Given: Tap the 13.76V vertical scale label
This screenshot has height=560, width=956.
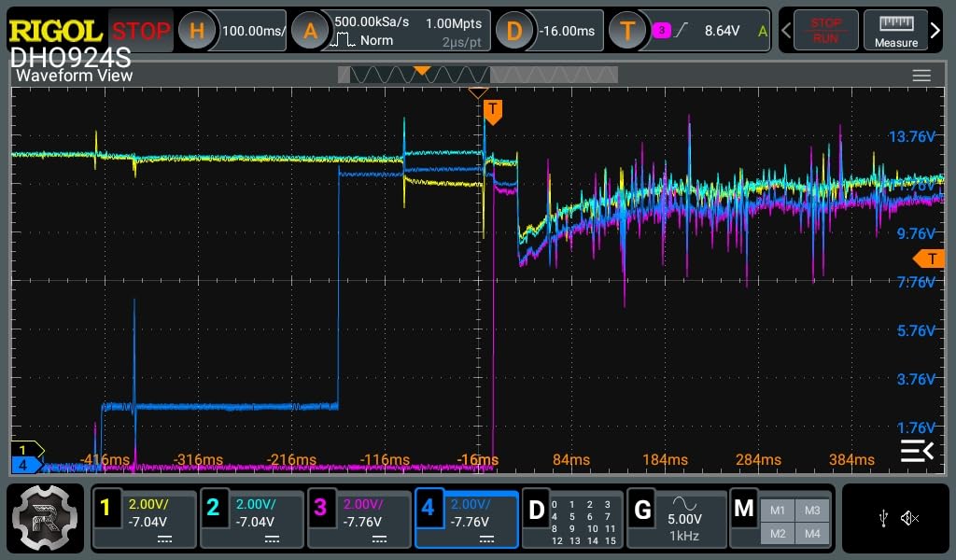Looking at the screenshot, I should pyautogui.click(x=911, y=136).
